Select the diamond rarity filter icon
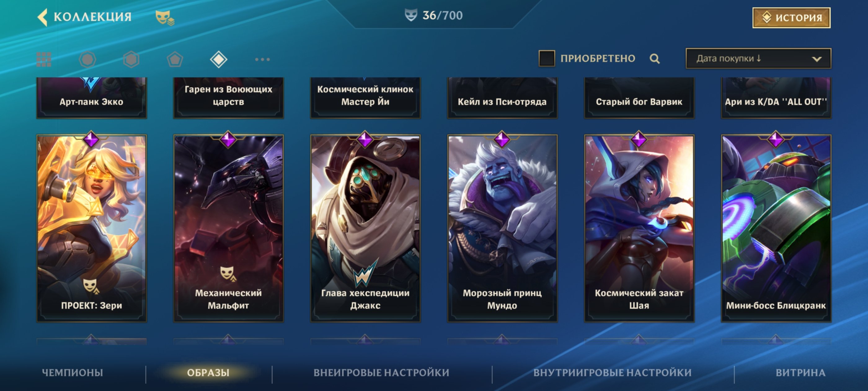The image size is (868, 391). click(x=219, y=59)
